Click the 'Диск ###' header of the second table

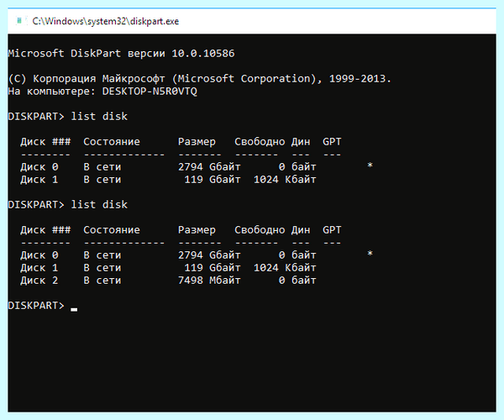tap(45, 230)
